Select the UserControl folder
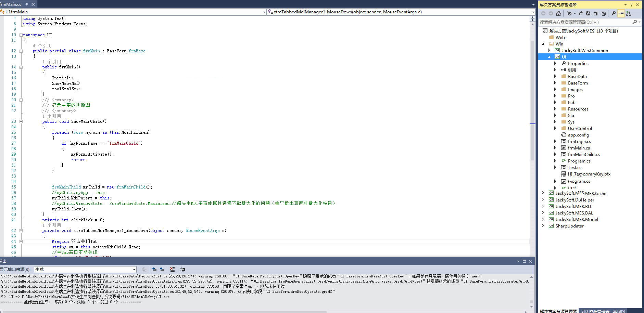 (x=580, y=128)
